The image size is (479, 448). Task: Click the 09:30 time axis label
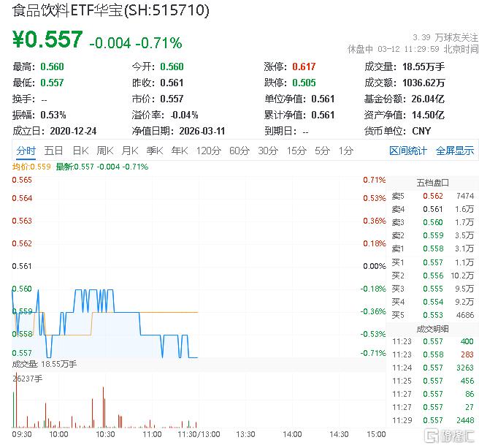tap(22, 435)
